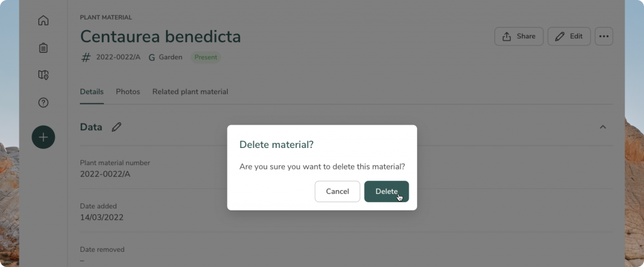Click the Edit button in header
644x267 pixels.
[x=569, y=37]
